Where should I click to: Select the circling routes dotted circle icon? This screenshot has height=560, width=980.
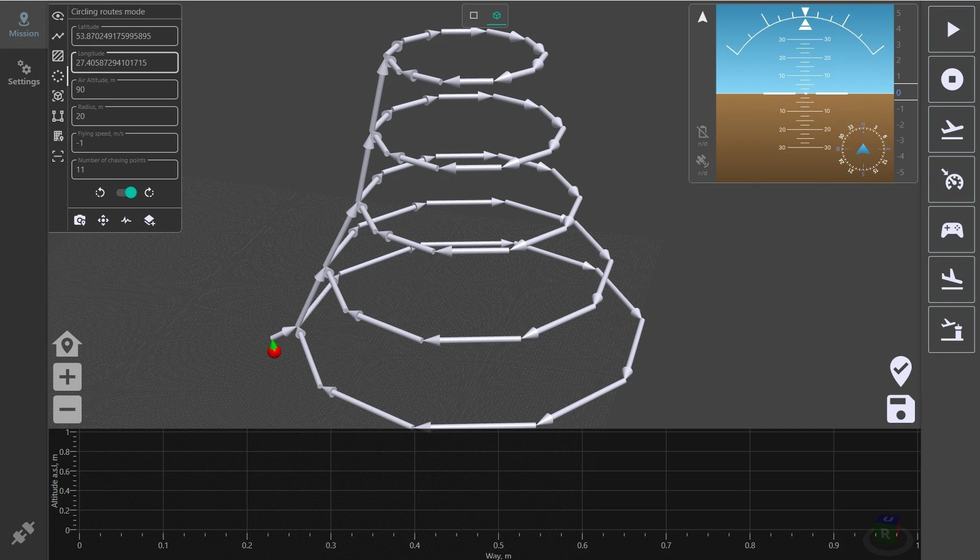click(58, 76)
